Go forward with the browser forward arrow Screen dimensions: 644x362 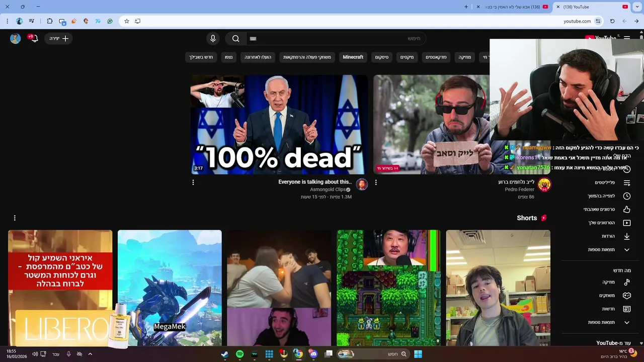coord(624,21)
